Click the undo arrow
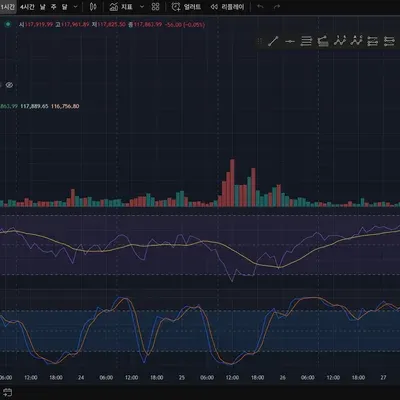The width and height of the screenshot is (400, 400). pyautogui.click(x=260, y=7)
